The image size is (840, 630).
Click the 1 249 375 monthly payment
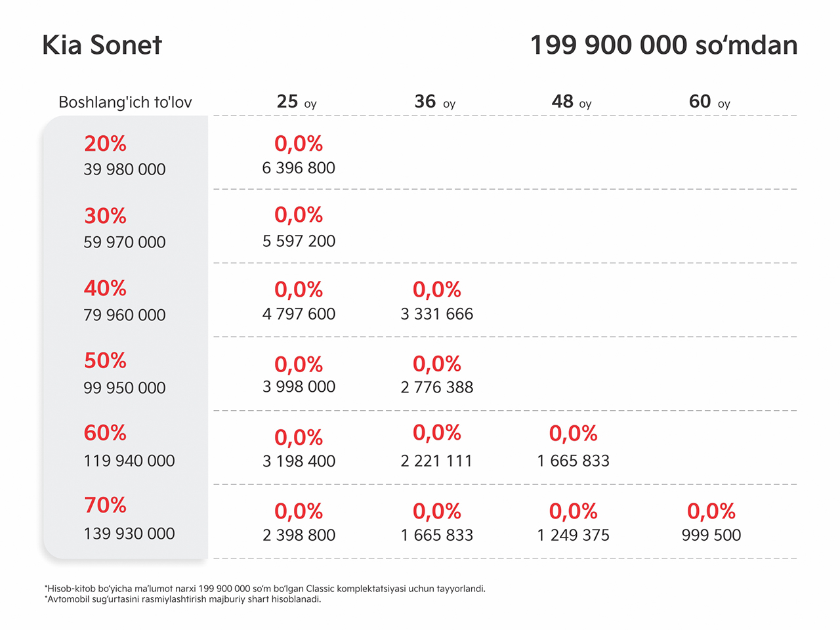[573, 535]
